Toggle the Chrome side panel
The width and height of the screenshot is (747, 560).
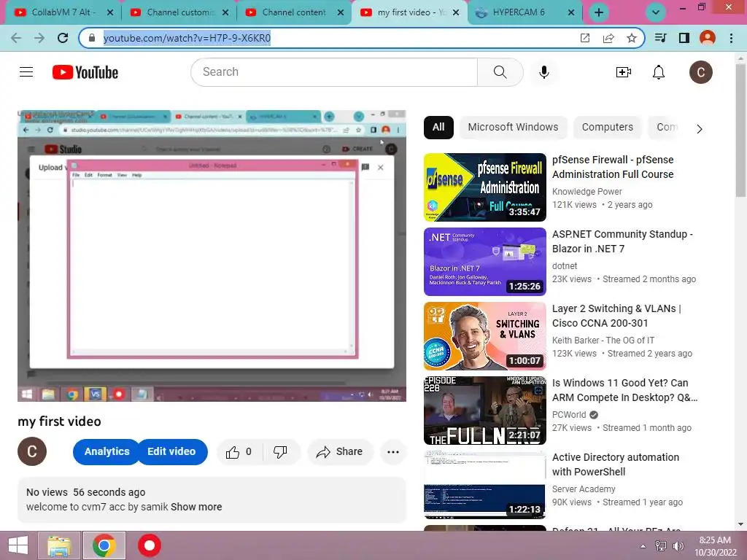(684, 38)
